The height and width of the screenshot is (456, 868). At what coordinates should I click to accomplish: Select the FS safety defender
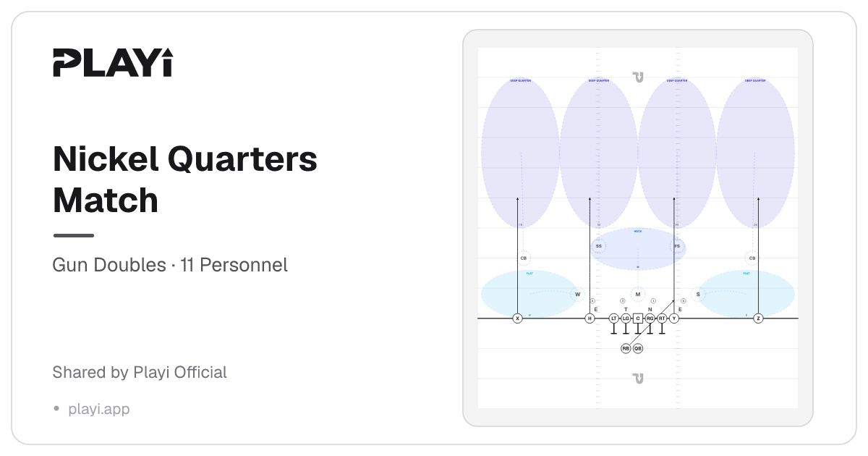[677, 246]
